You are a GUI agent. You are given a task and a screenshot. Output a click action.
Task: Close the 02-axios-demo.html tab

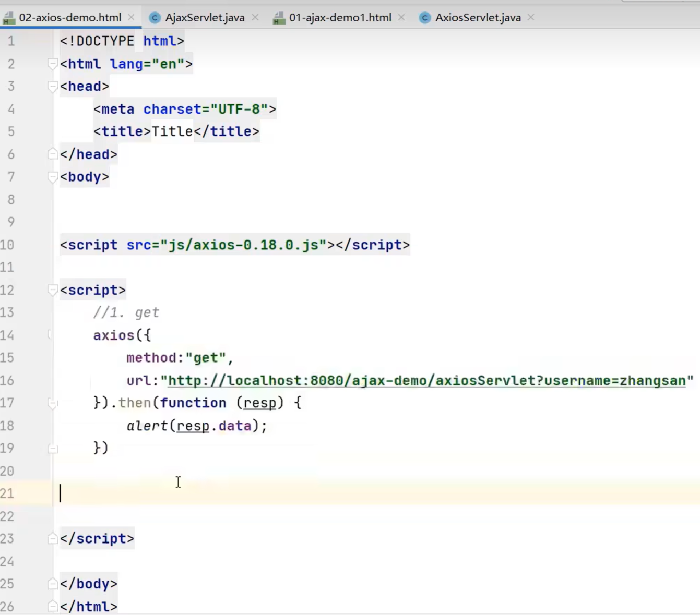point(131,17)
